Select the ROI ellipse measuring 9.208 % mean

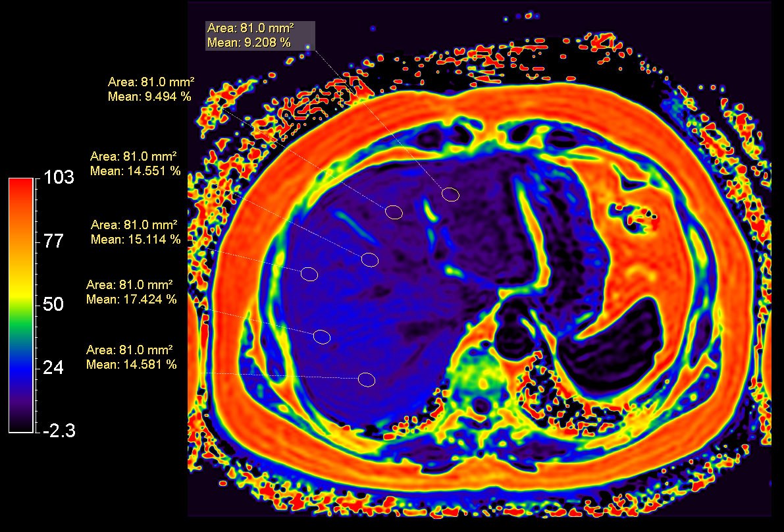point(450,194)
